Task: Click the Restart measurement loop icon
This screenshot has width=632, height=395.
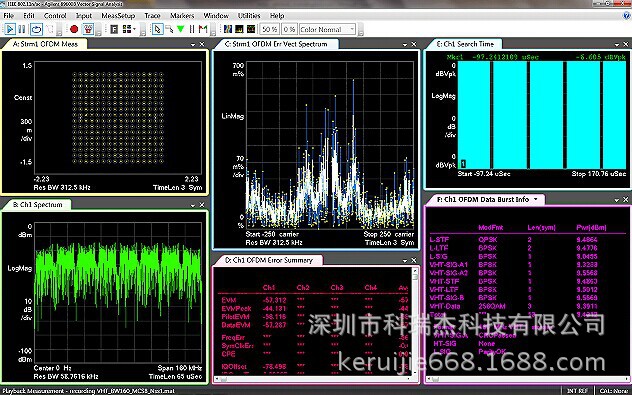Action: click(x=36, y=29)
